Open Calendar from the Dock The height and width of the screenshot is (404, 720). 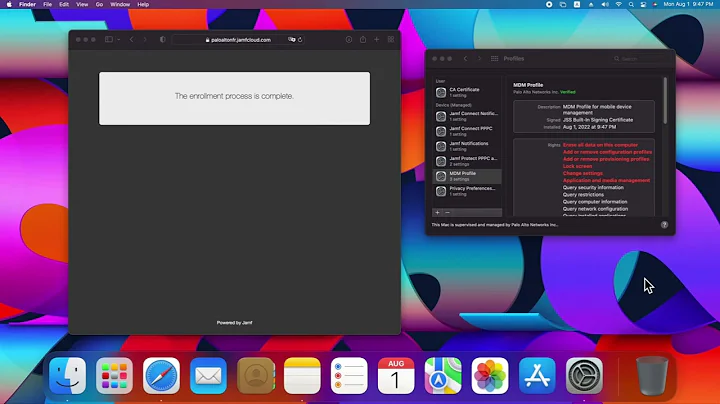point(396,376)
